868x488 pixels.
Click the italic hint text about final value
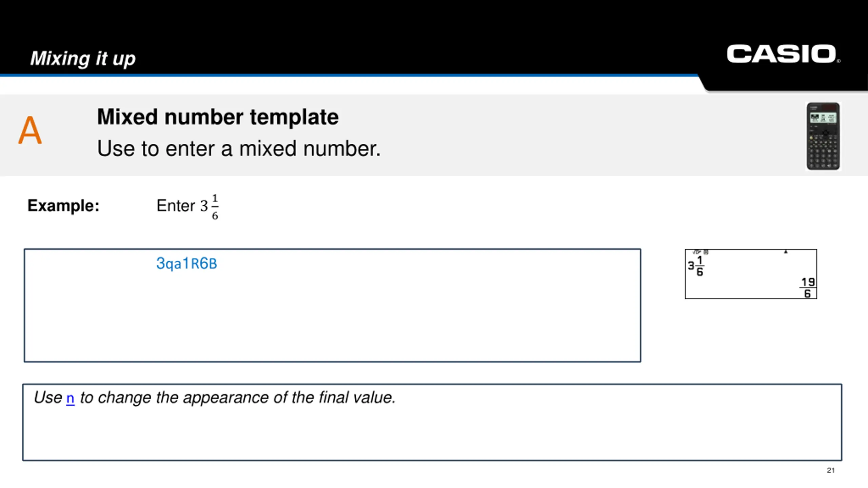215,398
